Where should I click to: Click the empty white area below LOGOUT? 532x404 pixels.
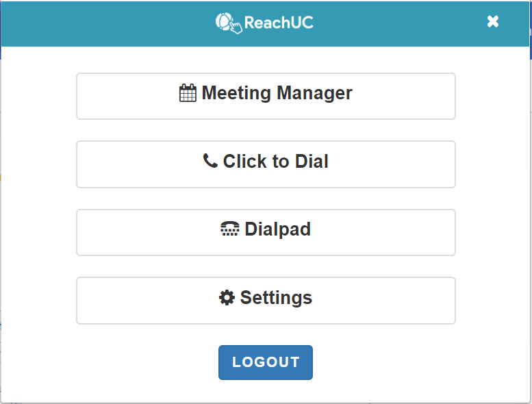(x=266, y=391)
